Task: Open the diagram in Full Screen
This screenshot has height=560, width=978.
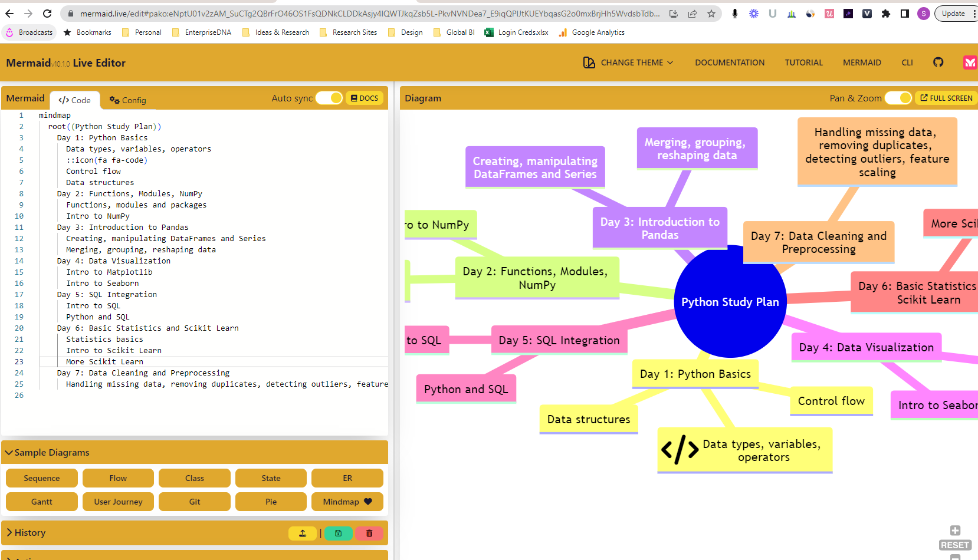Action: pyautogui.click(x=946, y=98)
